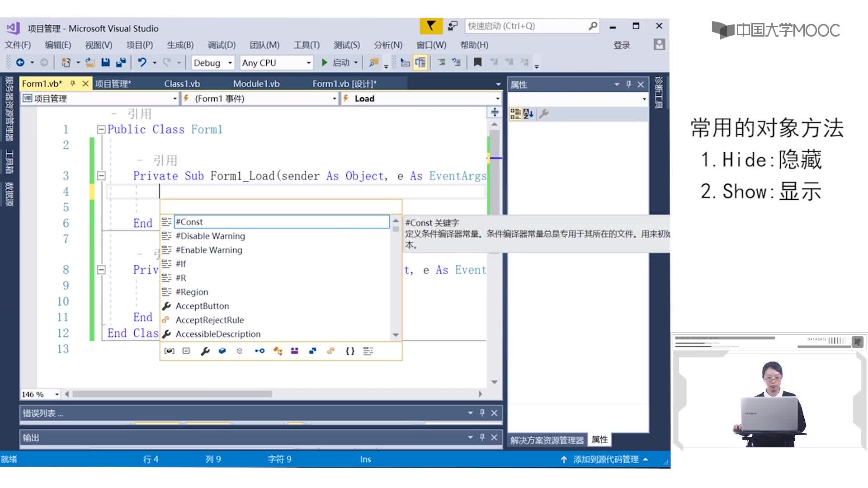Screen dimensions: 868x488
Task: Toggle properties wrench filter in IntelliSense
Action: click(205, 351)
